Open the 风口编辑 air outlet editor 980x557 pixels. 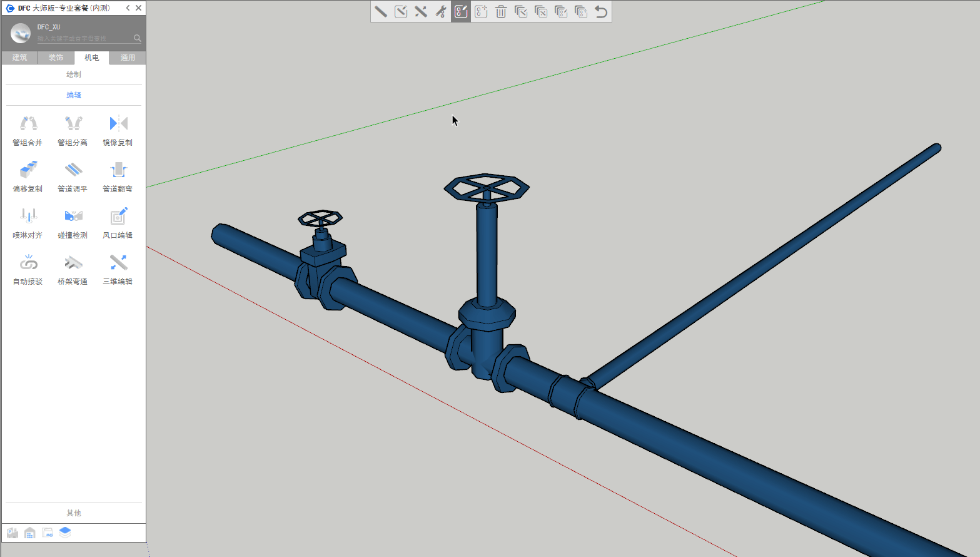118,223
